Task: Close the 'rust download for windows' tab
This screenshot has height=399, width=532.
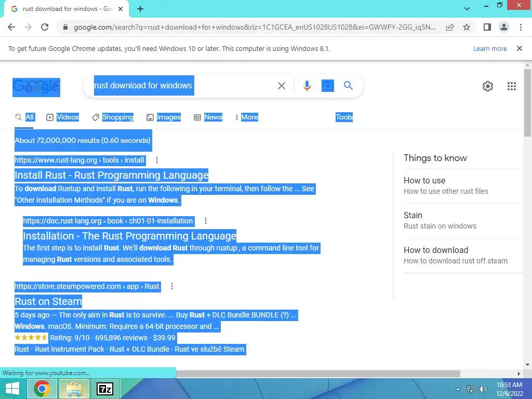Action: pyautogui.click(x=121, y=9)
